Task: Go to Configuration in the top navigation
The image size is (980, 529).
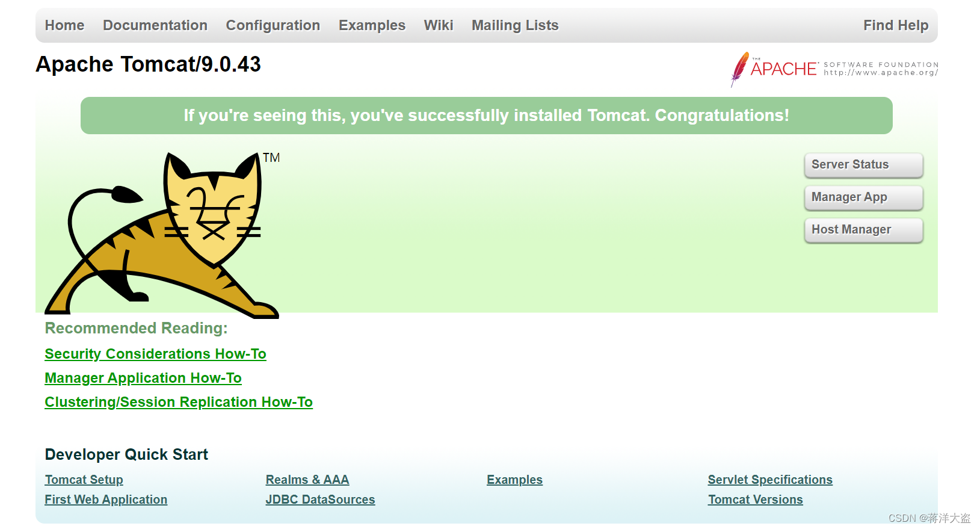Action: pyautogui.click(x=273, y=25)
